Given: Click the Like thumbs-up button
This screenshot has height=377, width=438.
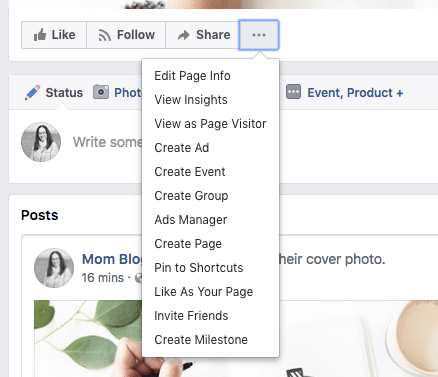Looking at the screenshot, I should click(x=54, y=35).
